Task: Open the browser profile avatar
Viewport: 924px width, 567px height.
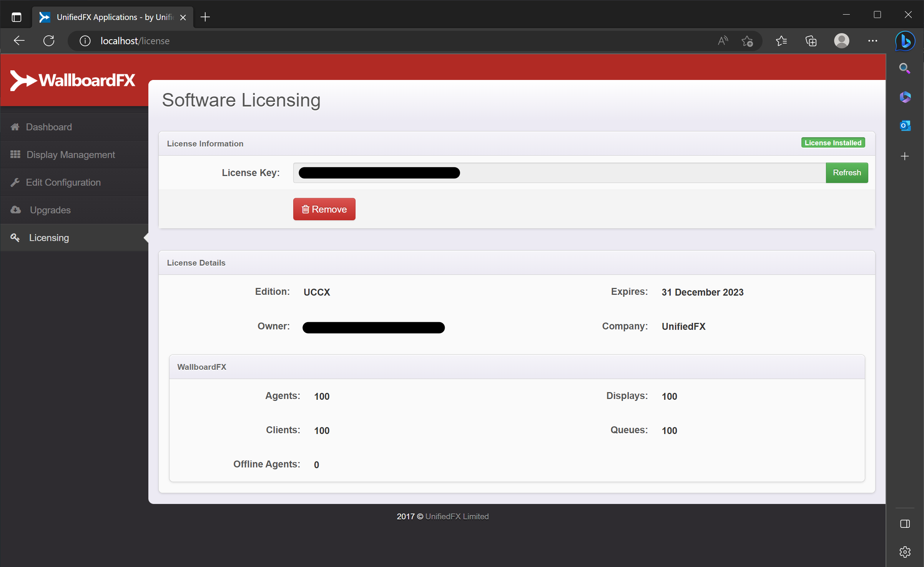Action: coord(842,41)
